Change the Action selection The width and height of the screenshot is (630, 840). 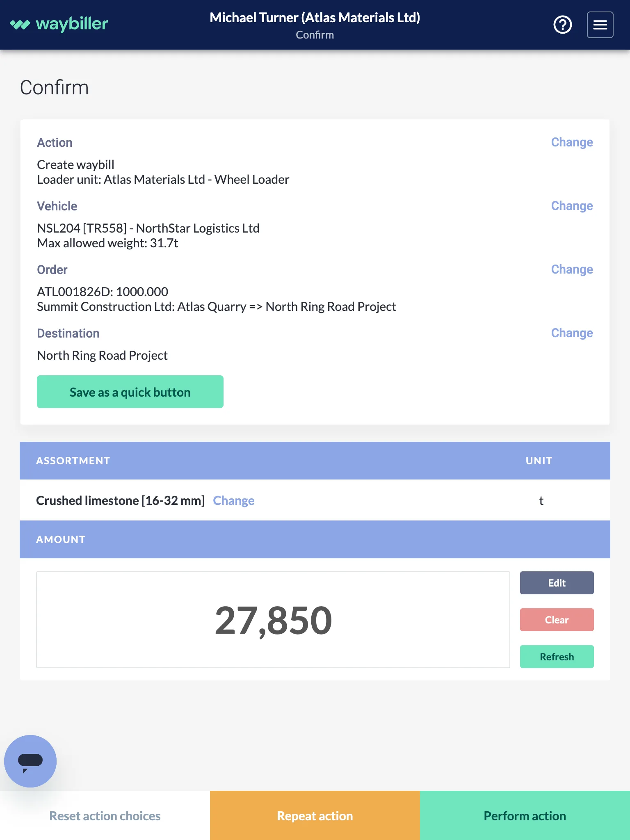572,142
